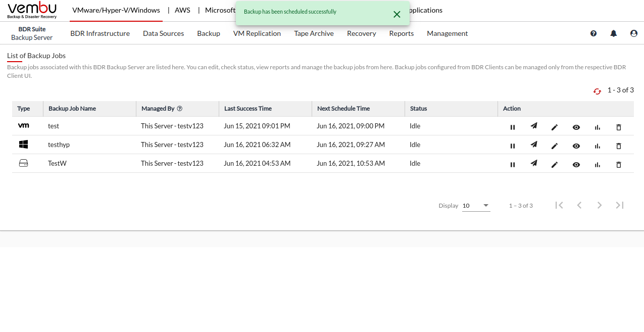Edit the TestW backup job

[x=555, y=165]
